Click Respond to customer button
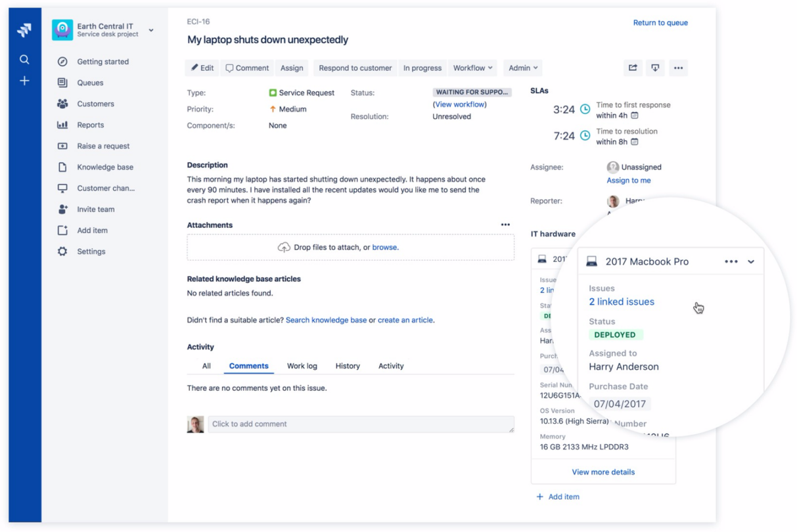The height and width of the screenshot is (532, 797). click(x=355, y=68)
